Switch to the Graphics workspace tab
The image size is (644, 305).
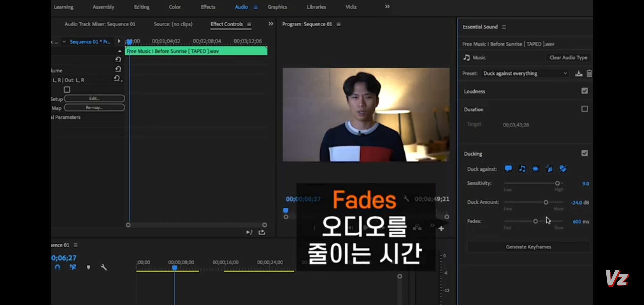pos(277,7)
